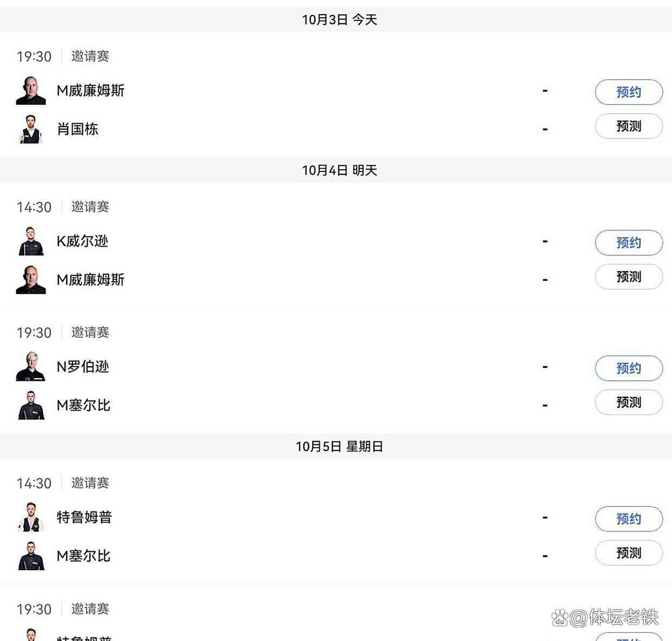Click 肖国栋 player avatar

click(31, 129)
